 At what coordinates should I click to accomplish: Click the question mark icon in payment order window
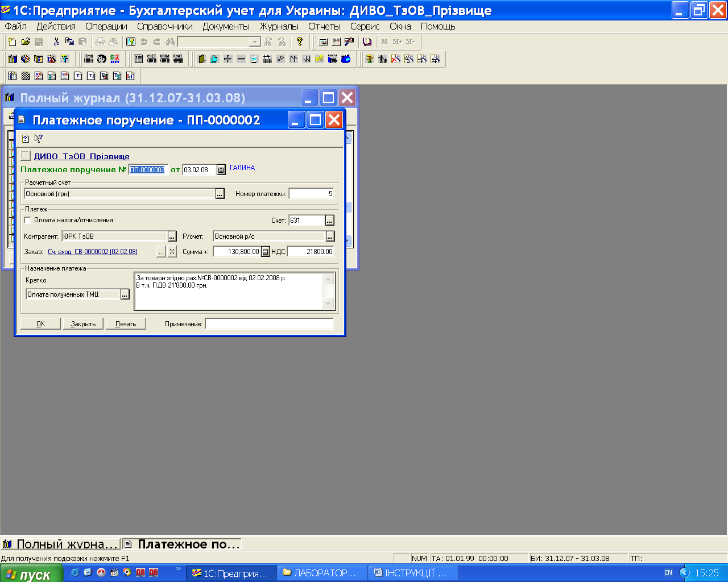tap(26, 138)
